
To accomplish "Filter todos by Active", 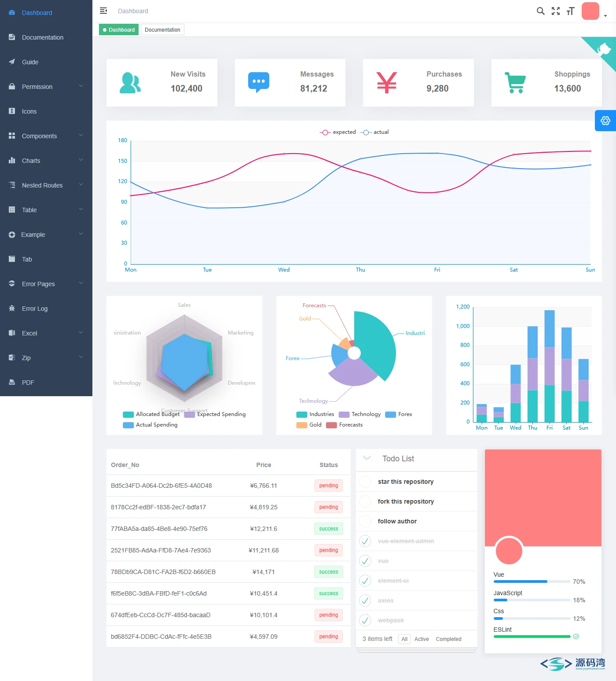I will pyautogui.click(x=422, y=639).
